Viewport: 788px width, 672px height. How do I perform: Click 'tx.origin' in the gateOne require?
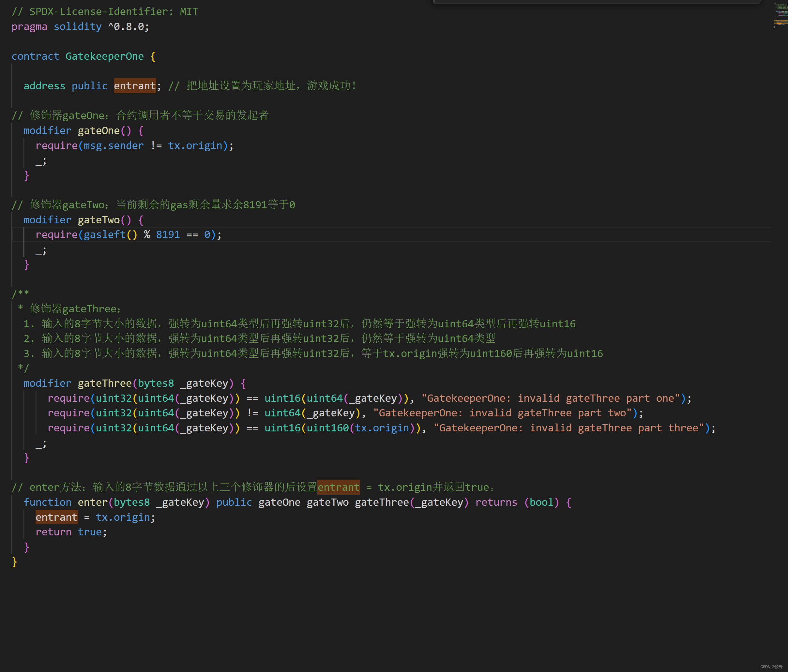click(195, 145)
